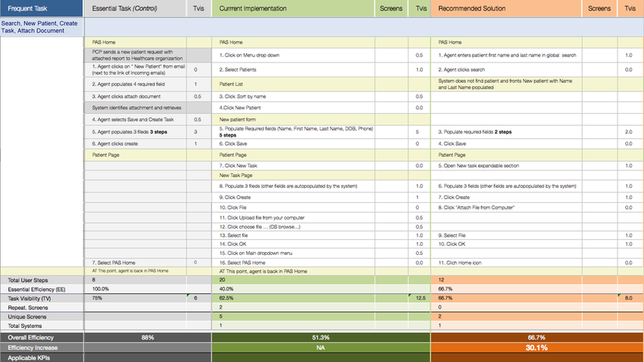Click 'PCP sends a new patient request' cell

pos(136,55)
